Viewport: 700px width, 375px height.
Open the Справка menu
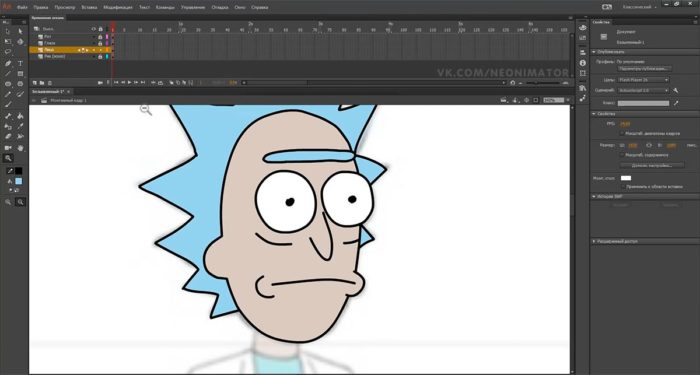260,8
